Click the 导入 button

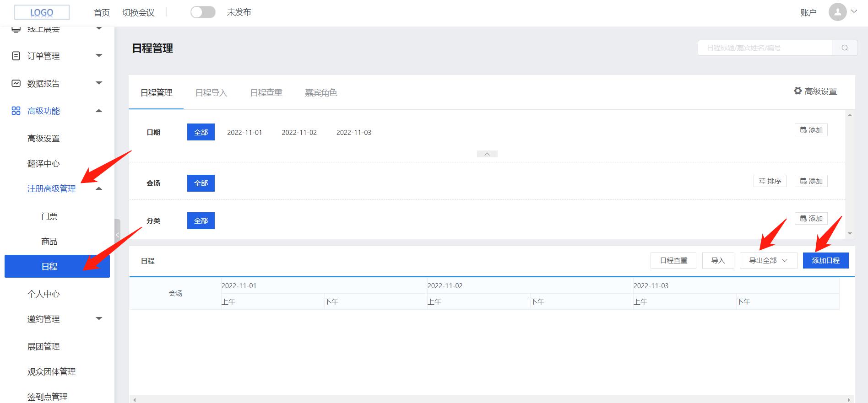pyautogui.click(x=718, y=260)
